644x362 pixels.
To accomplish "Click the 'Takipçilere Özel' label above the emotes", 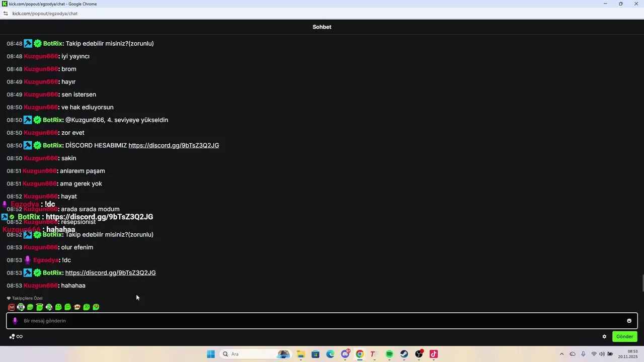I will (x=27, y=298).
